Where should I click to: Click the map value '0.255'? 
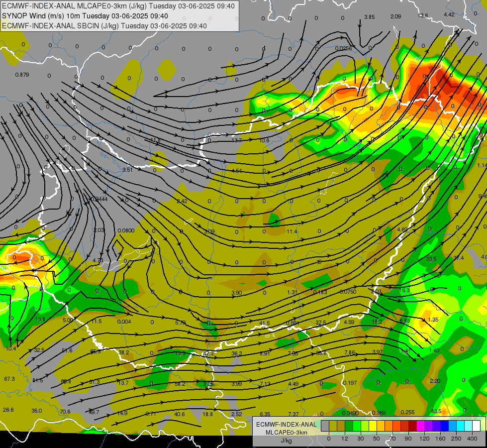407,412
